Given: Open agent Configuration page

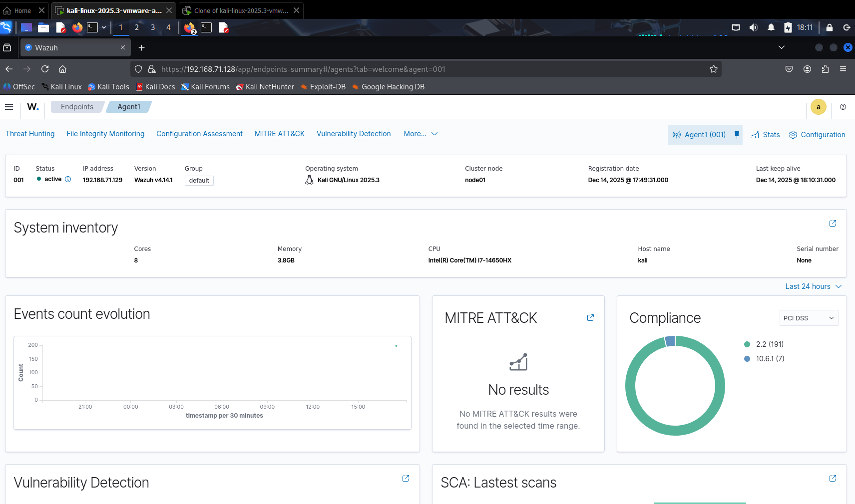Looking at the screenshot, I should 817,135.
